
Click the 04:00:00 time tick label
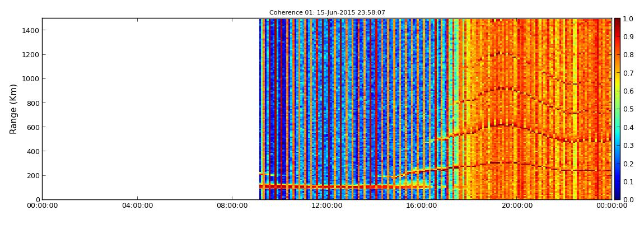pos(137,206)
